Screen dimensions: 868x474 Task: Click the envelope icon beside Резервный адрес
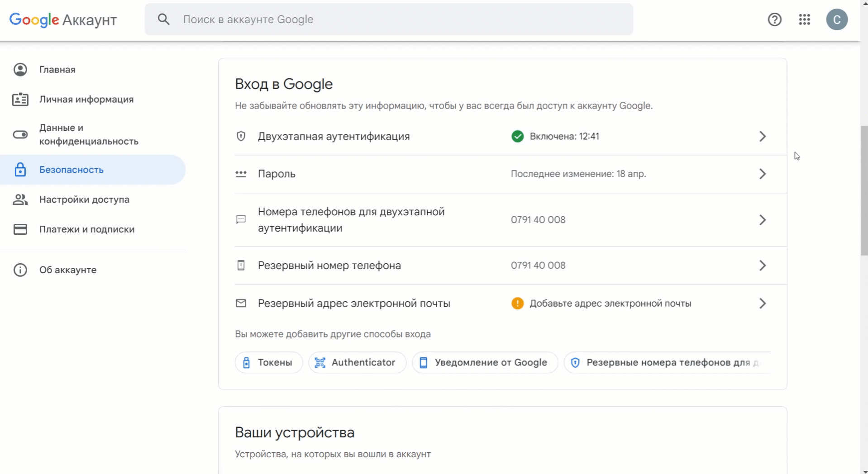tap(241, 303)
